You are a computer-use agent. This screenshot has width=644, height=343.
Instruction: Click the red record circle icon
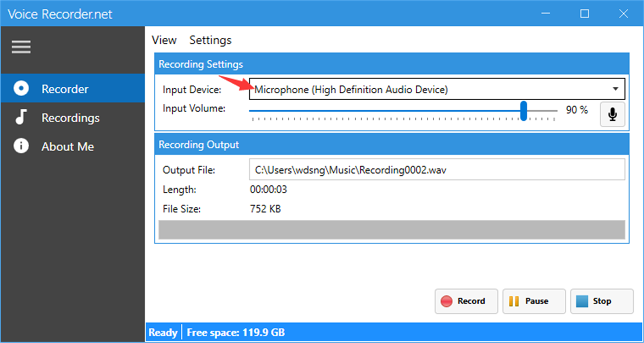pos(447,301)
